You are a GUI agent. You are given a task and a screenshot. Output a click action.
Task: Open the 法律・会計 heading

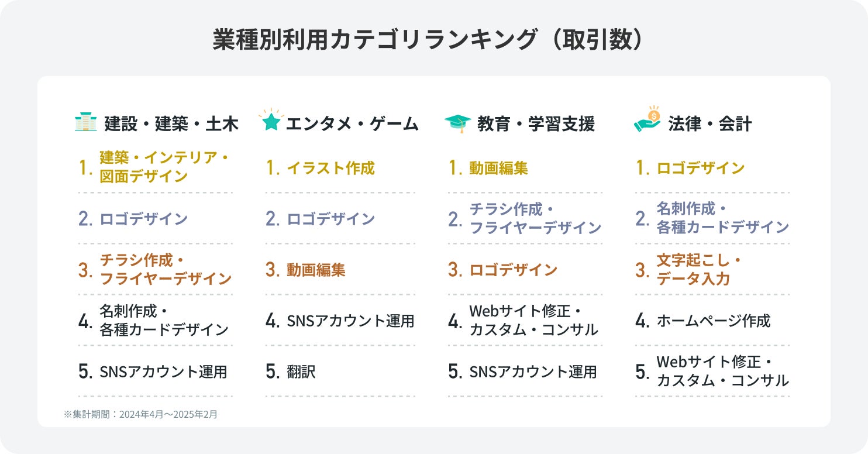(709, 124)
